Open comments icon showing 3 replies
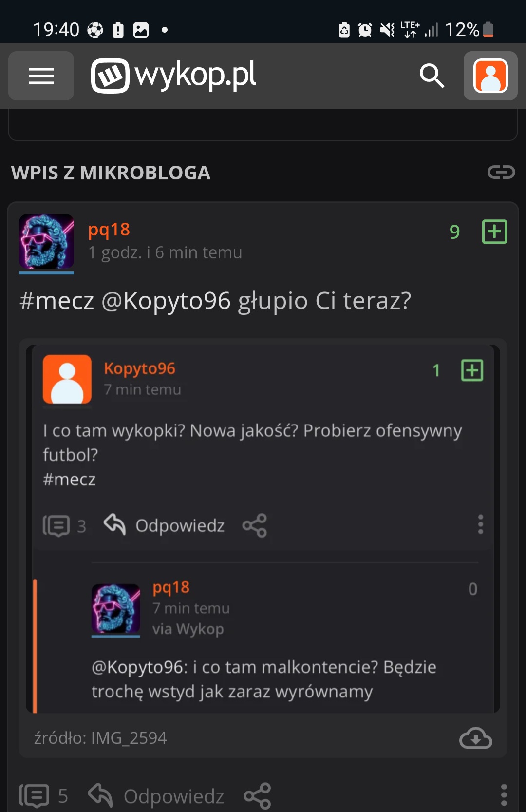 [x=56, y=526]
